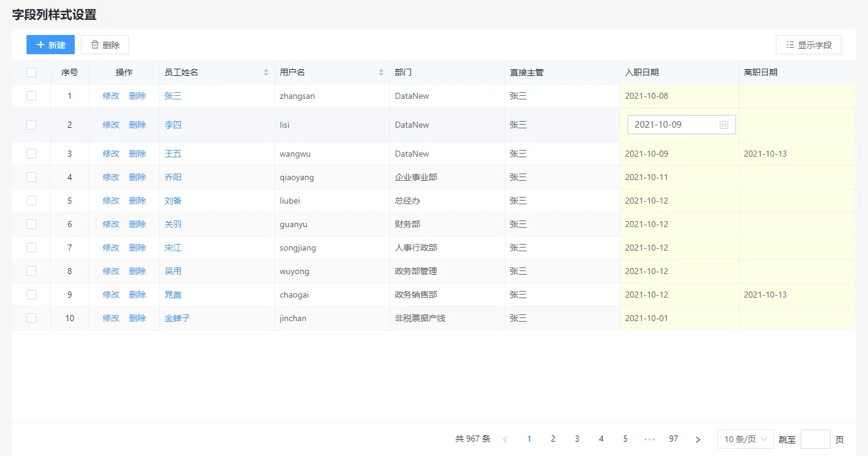Viewport: 868px width, 456px height.
Task: Click the ellipsis to jump pages forward
Action: 649,439
